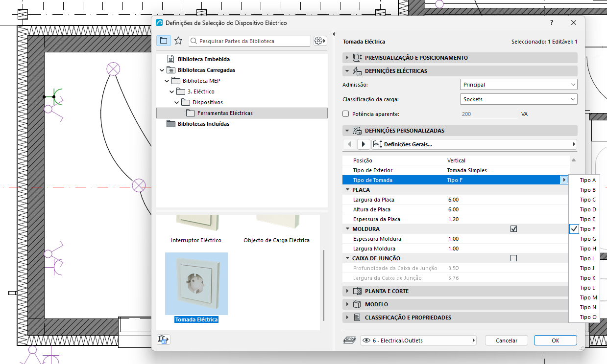607x364 pixels.
Task: Check the Caixa de Junção checkbox
Action: (x=513, y=258)
